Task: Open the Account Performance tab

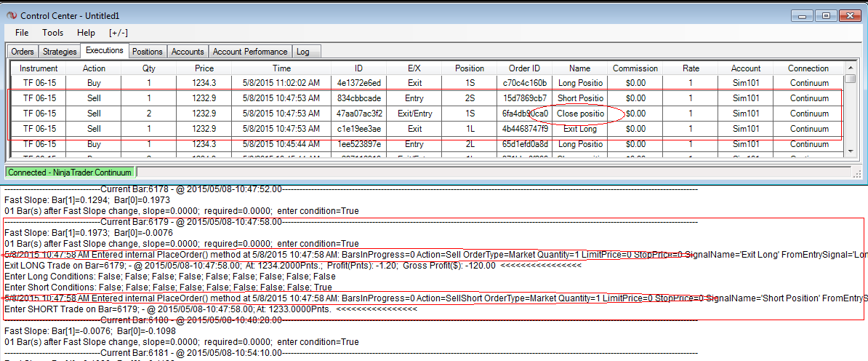Action: coord(250,52)
